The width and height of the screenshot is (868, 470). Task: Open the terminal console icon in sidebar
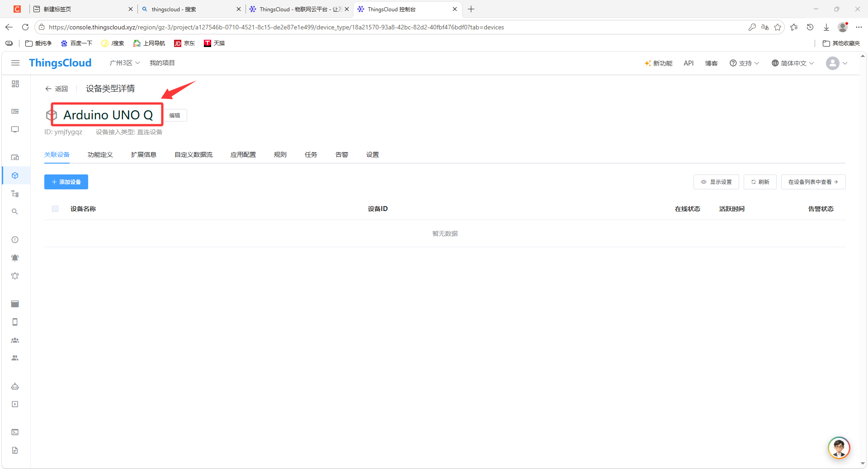[x=15, y=432]
